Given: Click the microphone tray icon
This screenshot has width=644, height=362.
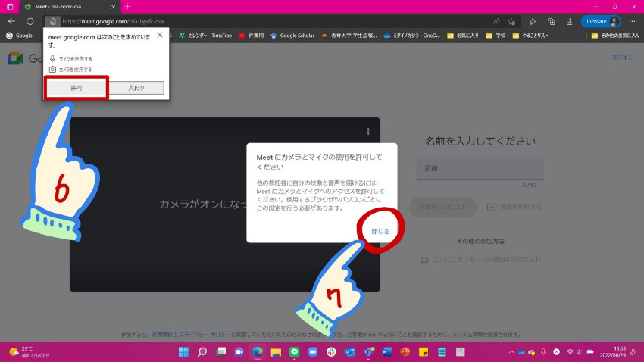Looking at the screenshot, I should 543,351.
